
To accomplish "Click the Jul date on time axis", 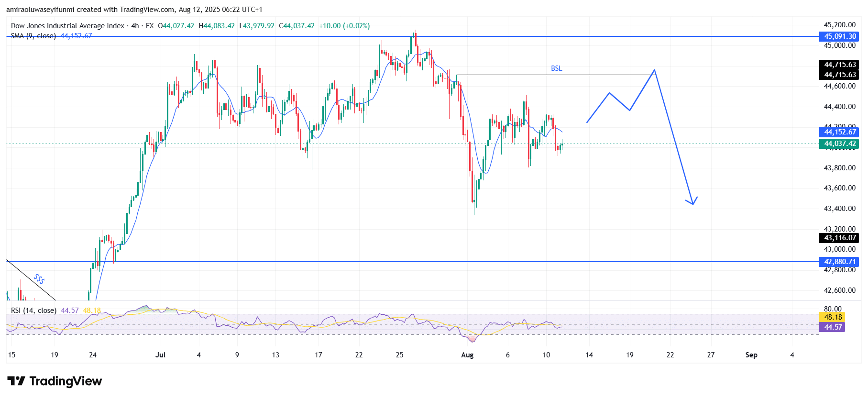I will [x=161, y=355].
